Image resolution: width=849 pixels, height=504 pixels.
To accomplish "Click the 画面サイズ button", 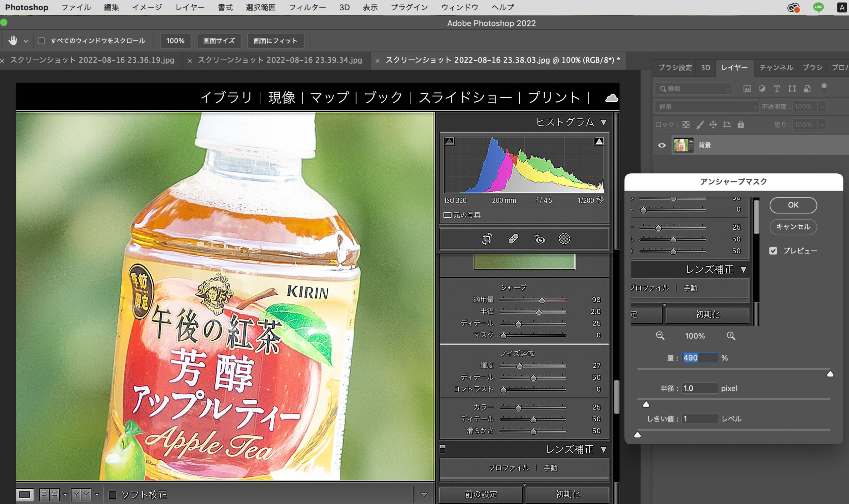I will coord(219,41).
